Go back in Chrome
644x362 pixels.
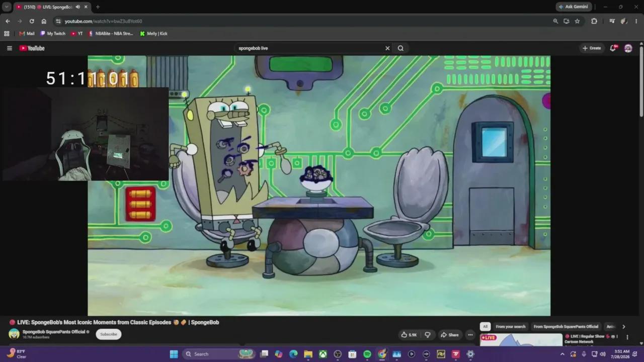pos(8,21)
